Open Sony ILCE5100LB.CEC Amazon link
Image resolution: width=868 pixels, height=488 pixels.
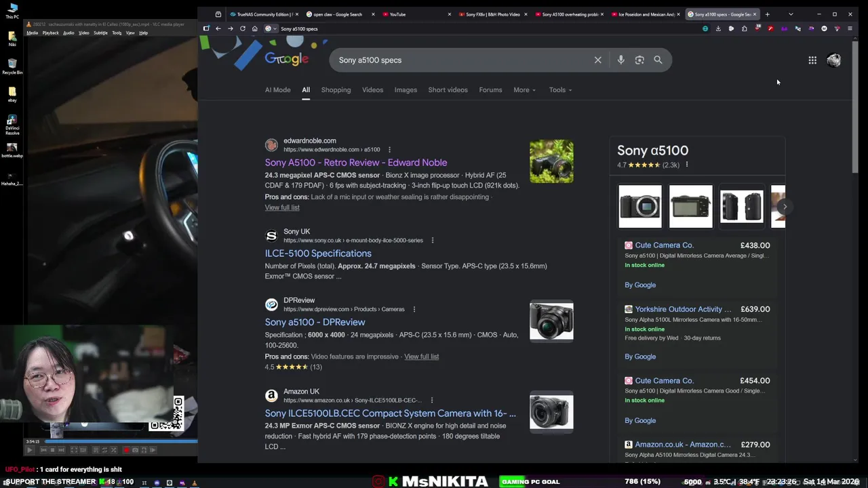click(x=390, y=413)
